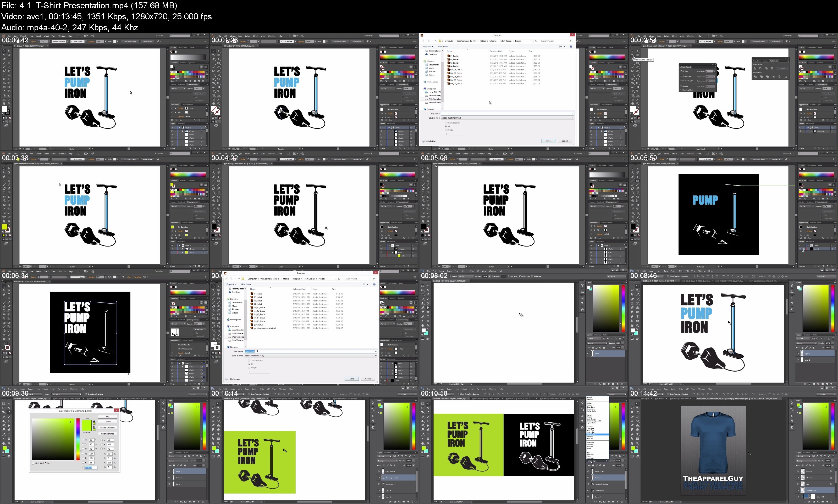Viewport: 838px width, 504px height.
Task: In 00:08:02 frame, toggle Contiguous checkbox
Action: pos(520,276)
